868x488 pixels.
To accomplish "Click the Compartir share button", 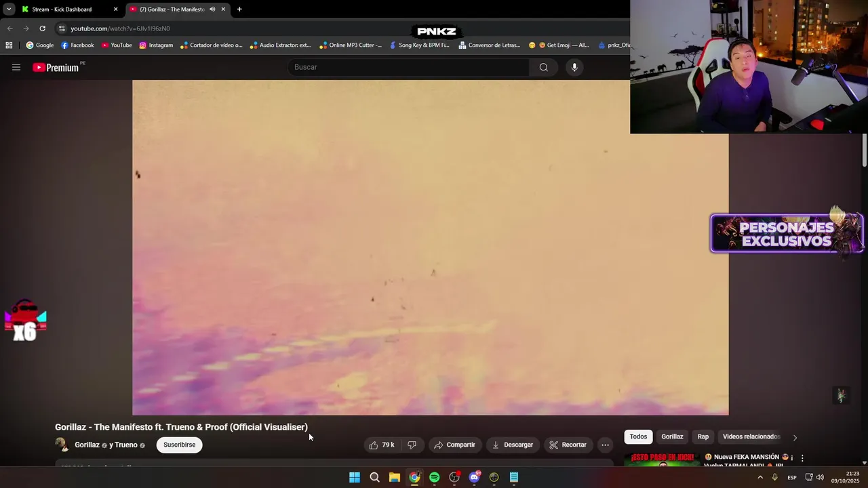I will point(454,445).
